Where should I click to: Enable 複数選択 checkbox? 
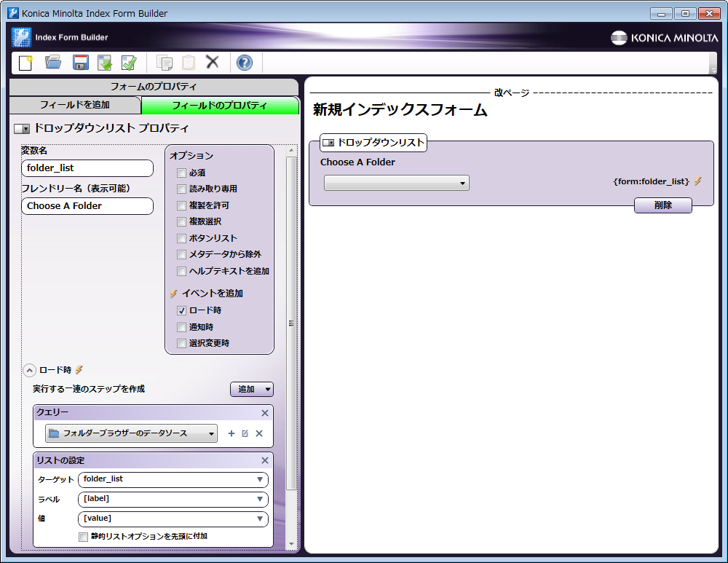[x=181, y=222]
